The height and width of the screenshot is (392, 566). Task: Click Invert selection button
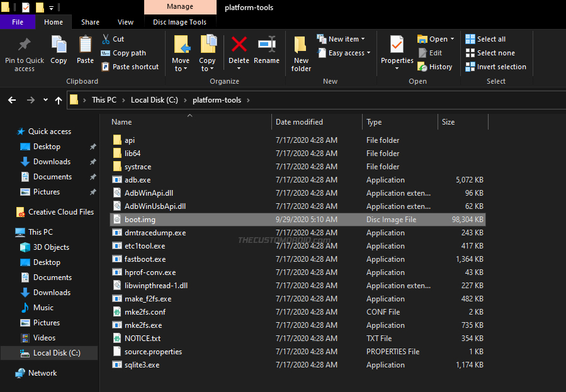(495, 67)
